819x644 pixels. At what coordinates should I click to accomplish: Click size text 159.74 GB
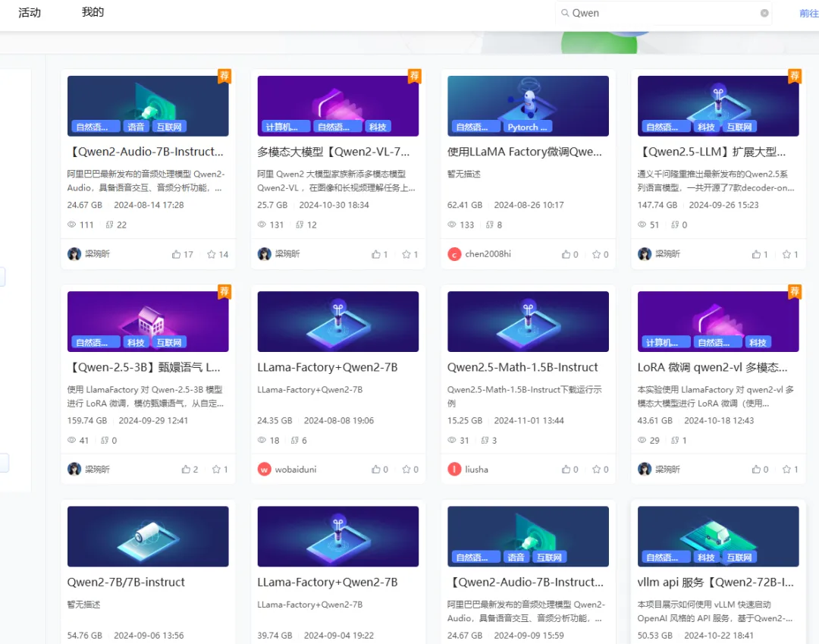87,420
